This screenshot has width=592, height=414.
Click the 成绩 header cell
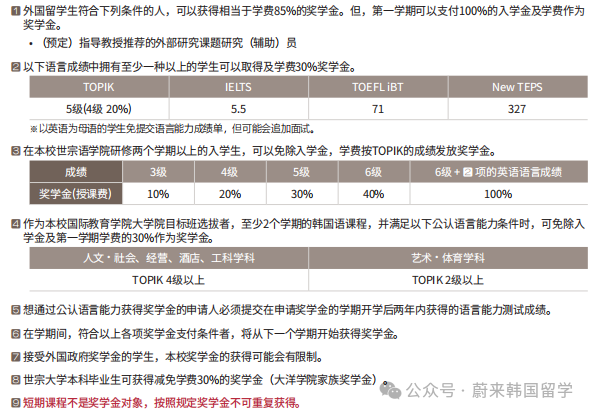coord(76,172)
